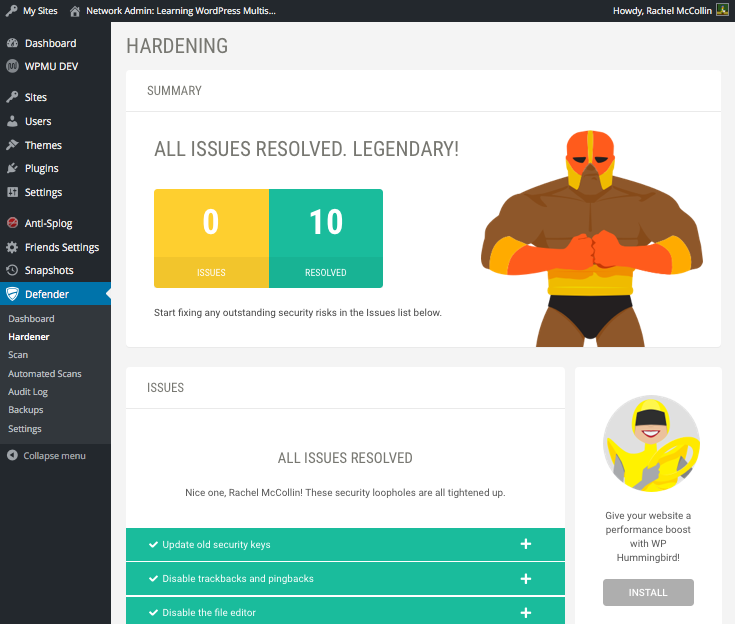
Task: Open Defender's Dashboard submenu link
Action: 31,318
